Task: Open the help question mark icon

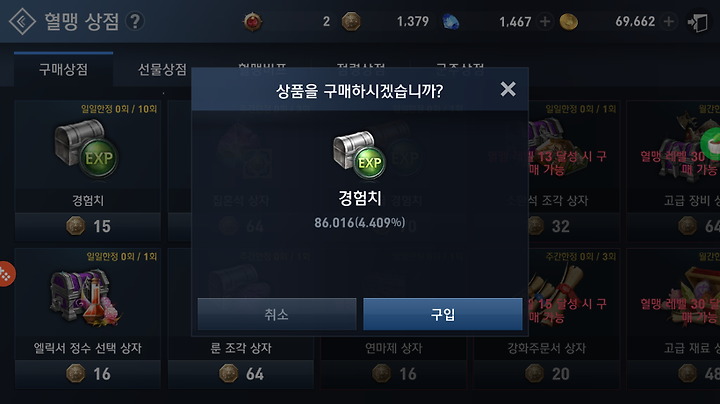Action: [135, 22]
